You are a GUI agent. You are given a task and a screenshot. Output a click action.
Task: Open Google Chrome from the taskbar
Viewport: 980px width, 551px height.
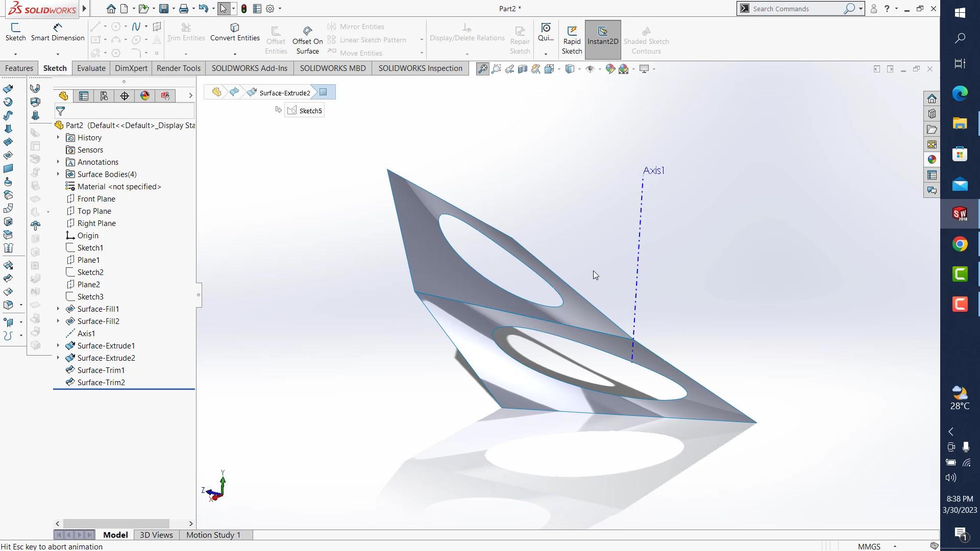click(x=960, y=244)
